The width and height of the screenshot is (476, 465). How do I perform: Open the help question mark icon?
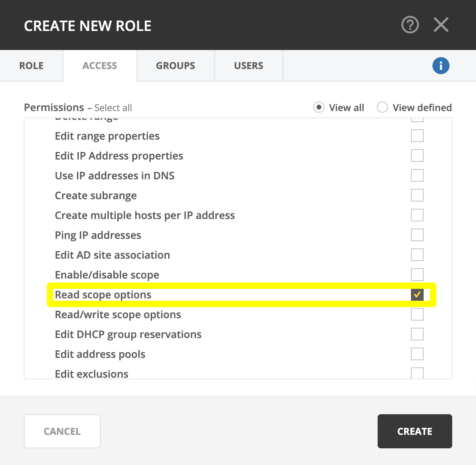(x=410, y=25)
